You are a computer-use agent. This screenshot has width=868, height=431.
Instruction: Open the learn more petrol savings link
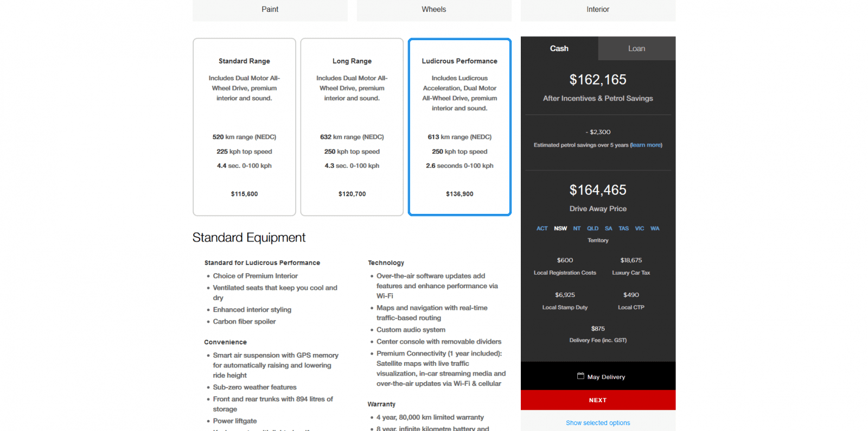[x=646, y=145]
